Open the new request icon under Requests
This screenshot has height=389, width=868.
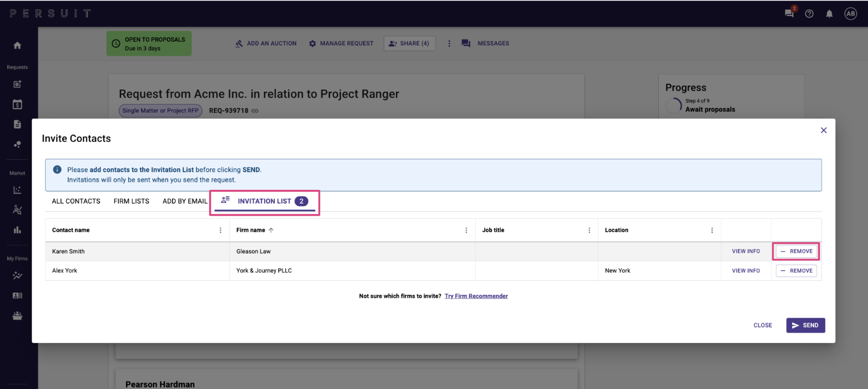[x=17, y=84]
